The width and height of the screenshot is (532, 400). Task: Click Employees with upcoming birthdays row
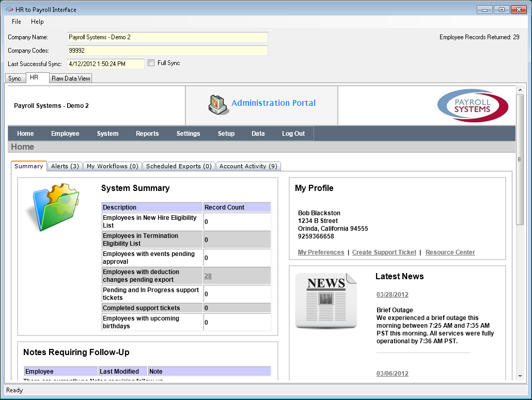(x=186, y=322)
